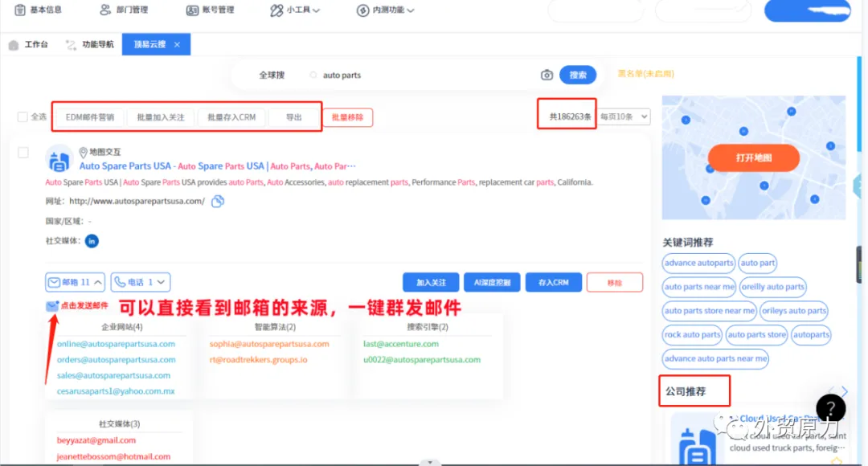The image size is (868, 466).
Task: Switch to the 工作台 tab
Action: click(29, 44)
